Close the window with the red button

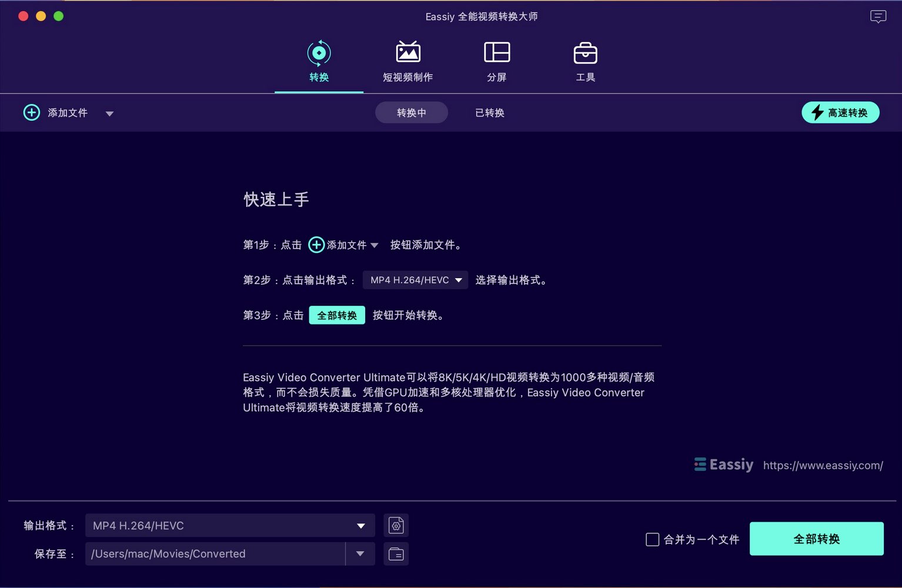pos(24,16)
